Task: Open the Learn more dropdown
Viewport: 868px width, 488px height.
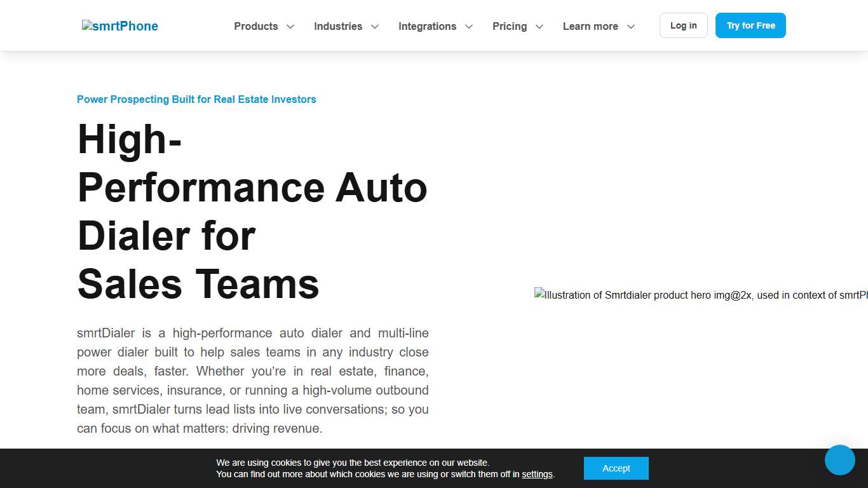Action: tap(630, 27)
